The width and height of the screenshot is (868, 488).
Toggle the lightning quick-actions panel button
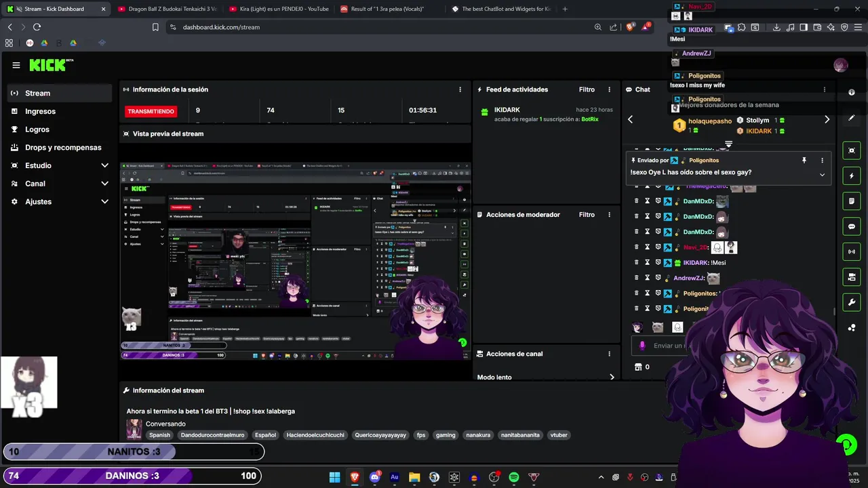(x=852, y=176)
